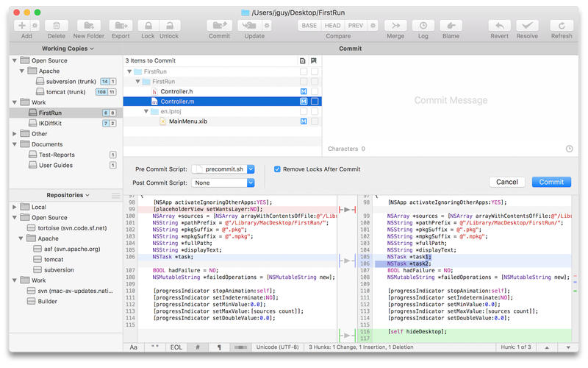
Task: Select MainMenu.xib in the commit list
Action: [x=223, y=121]
